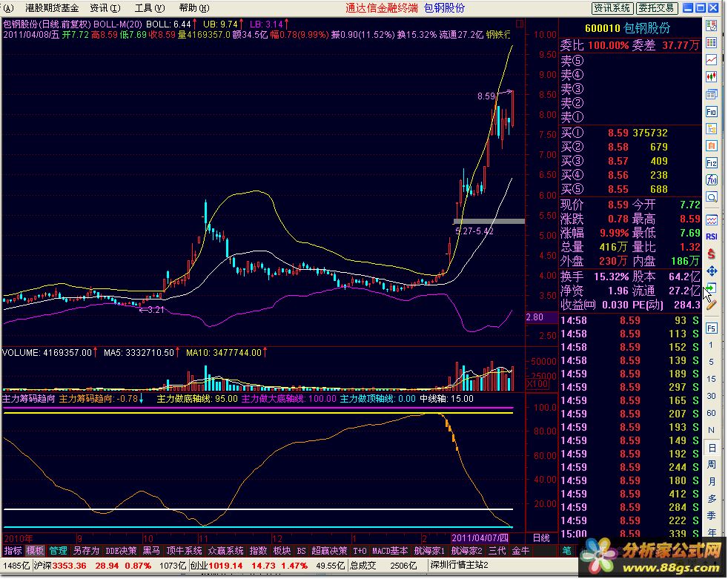The height and width of the screenshot is (579, 728).
Task: Select the BS template tab
Action: point(301,551)
